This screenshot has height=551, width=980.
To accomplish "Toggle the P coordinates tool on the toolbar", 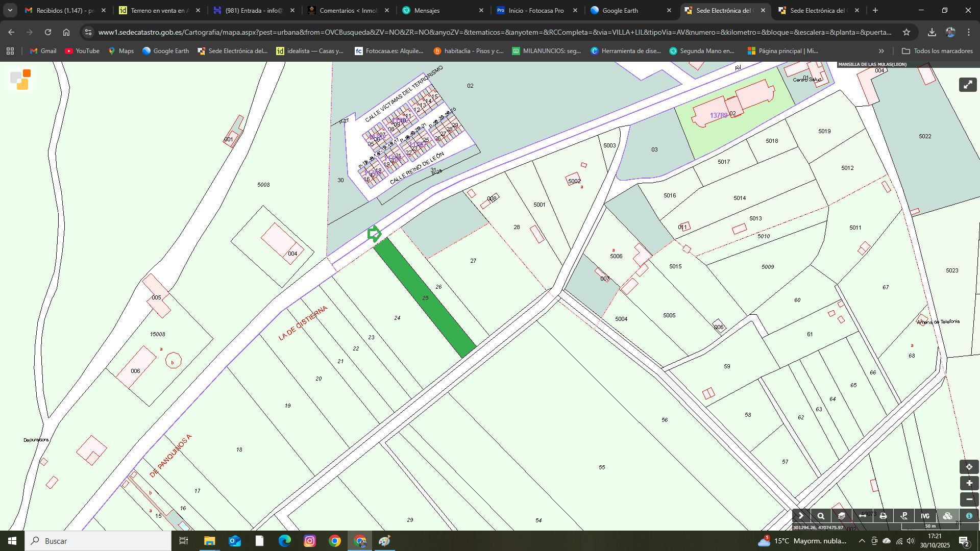I will point(904,516).
